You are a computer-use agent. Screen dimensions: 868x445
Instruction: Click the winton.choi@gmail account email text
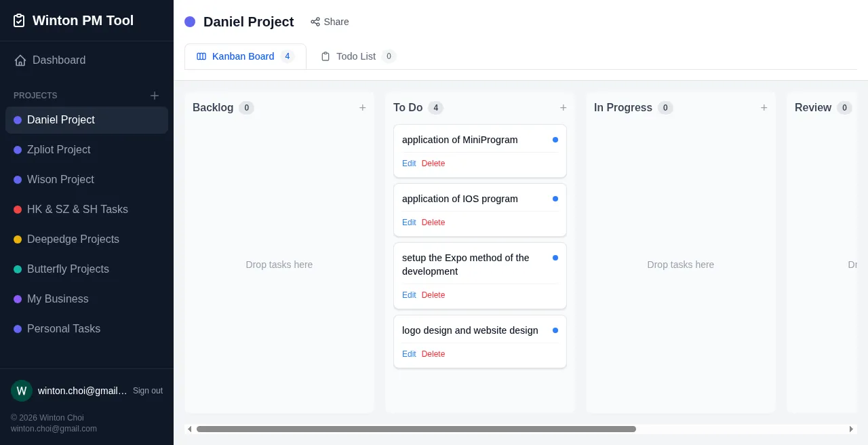pos(83,391)
